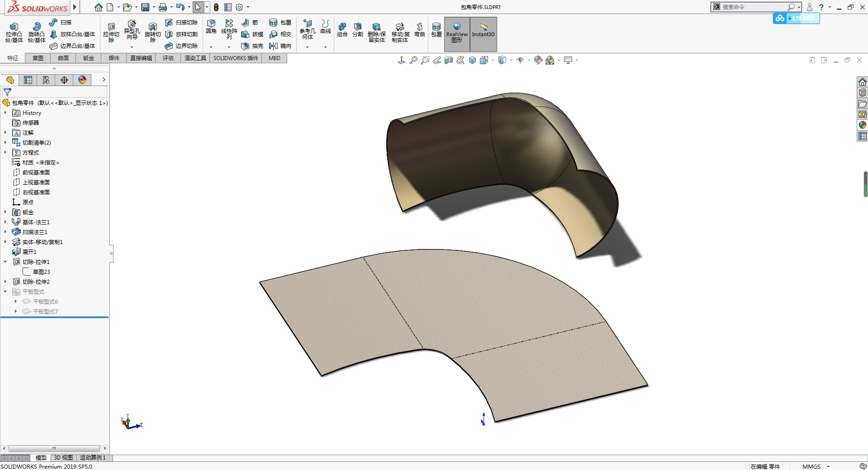Select the Mirror (镜向) tool
This screenshot has height=470, width=868.
(280, 46)
